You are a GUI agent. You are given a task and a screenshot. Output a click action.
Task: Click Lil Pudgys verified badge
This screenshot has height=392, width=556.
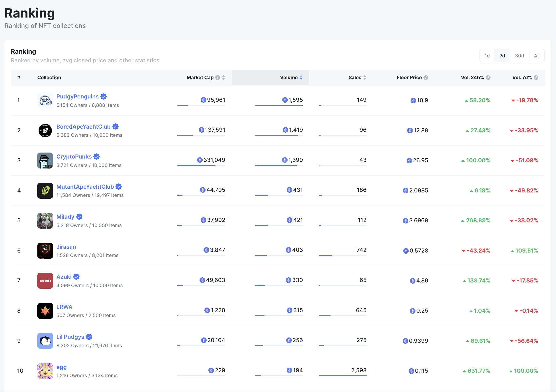coord(89,337)
